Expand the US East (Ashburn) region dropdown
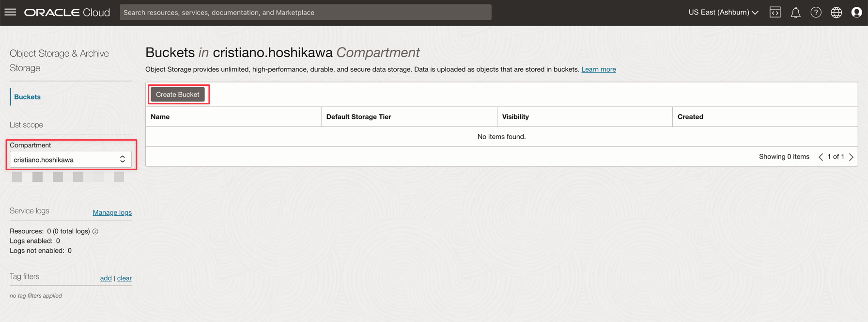 [723, 13]
